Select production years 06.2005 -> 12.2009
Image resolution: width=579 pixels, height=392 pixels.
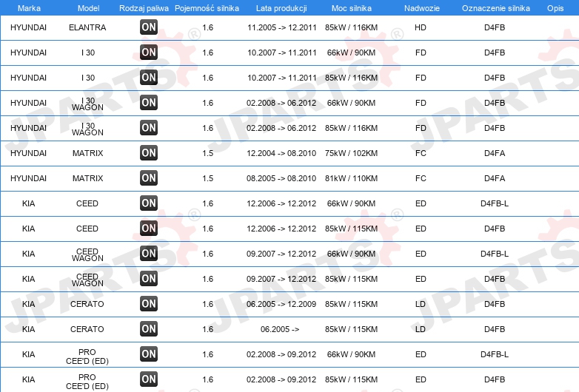pos(281,304)
